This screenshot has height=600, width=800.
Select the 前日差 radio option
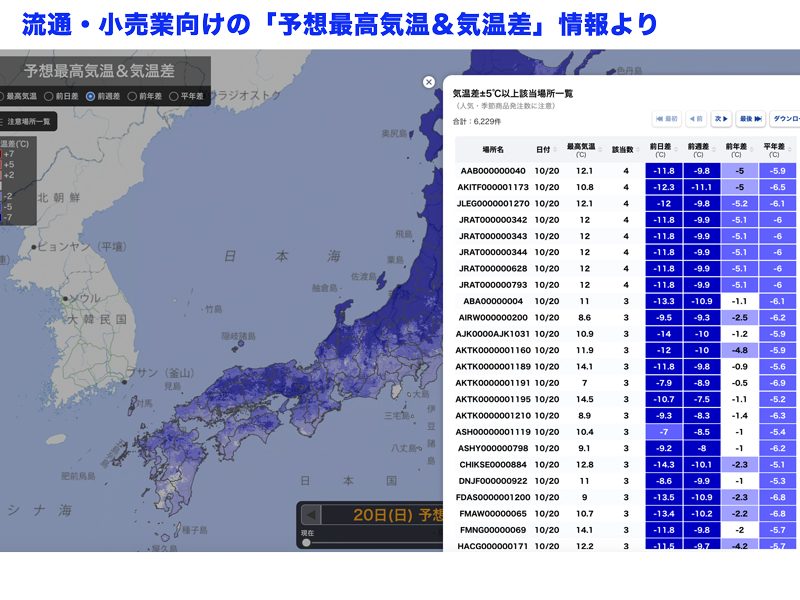50,96
